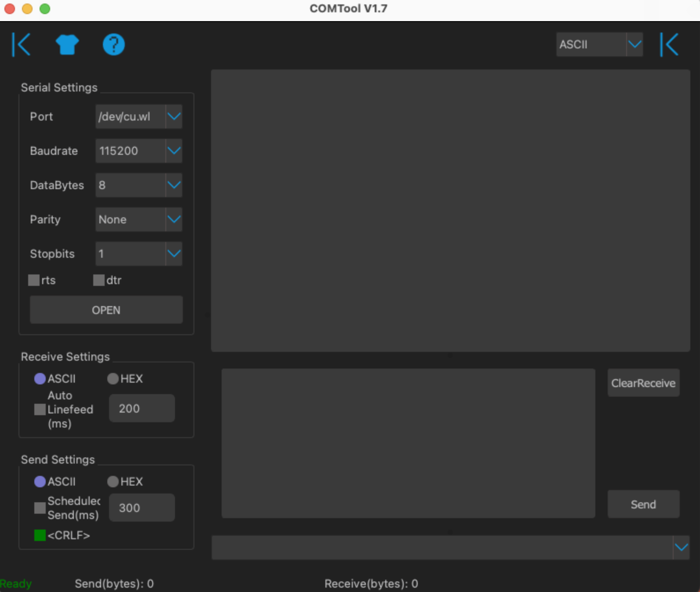Click the Receive Settings group title
Image resolution: width=700 pixels, height=592 pixels.
[x=65, y=357]
